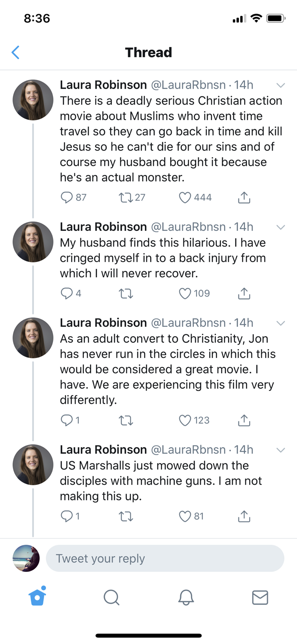297x644 pixels.
Task: Retweet the adult convert tweet
Action: coord(125,420)
